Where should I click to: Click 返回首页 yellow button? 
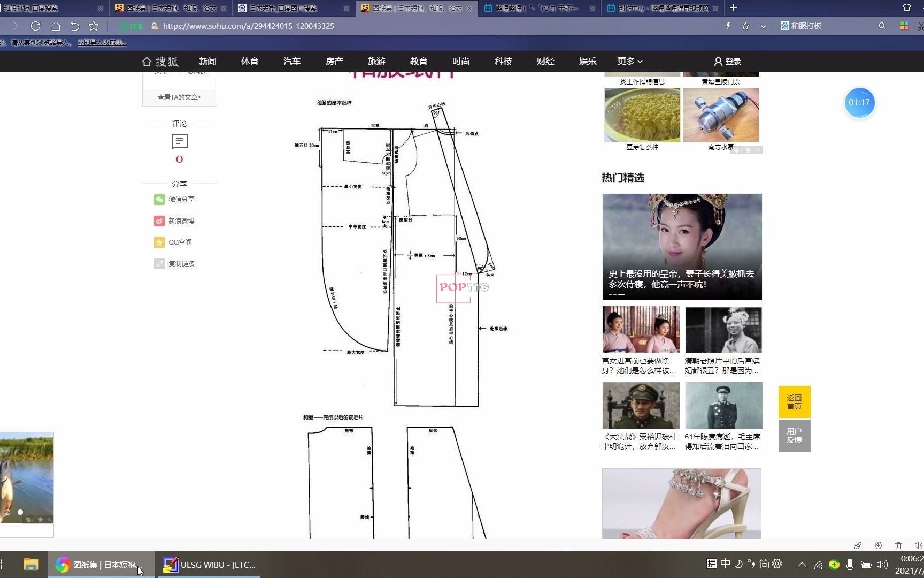794,401
